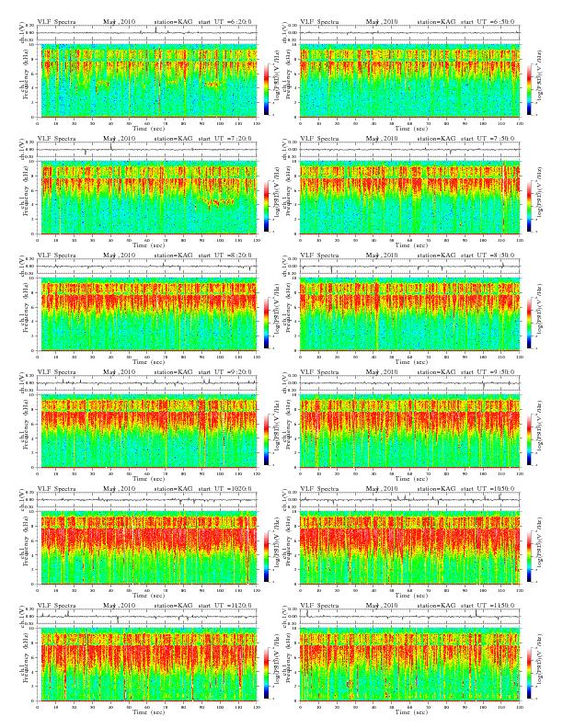Image resolution: width=563 pixels, height=728 pixels.
Task: Click the spectrogram for start UT 8:20:0
Action: click(x=147, y=314)
